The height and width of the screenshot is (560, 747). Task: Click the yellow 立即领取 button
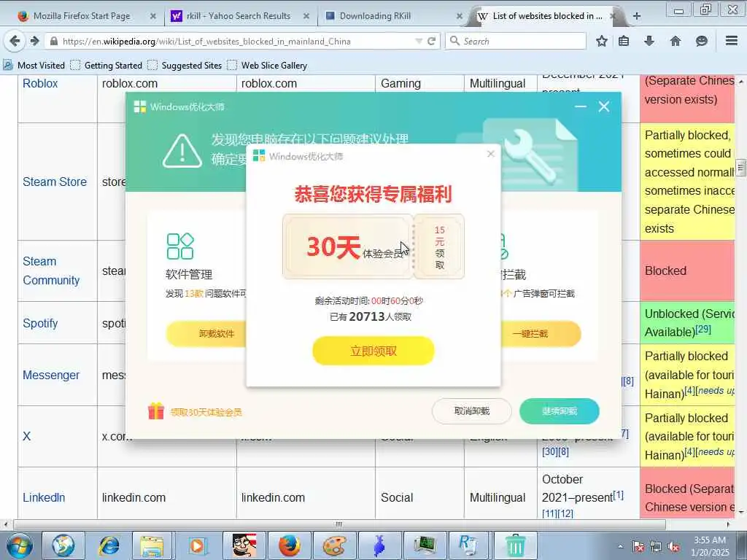[373, 351]
